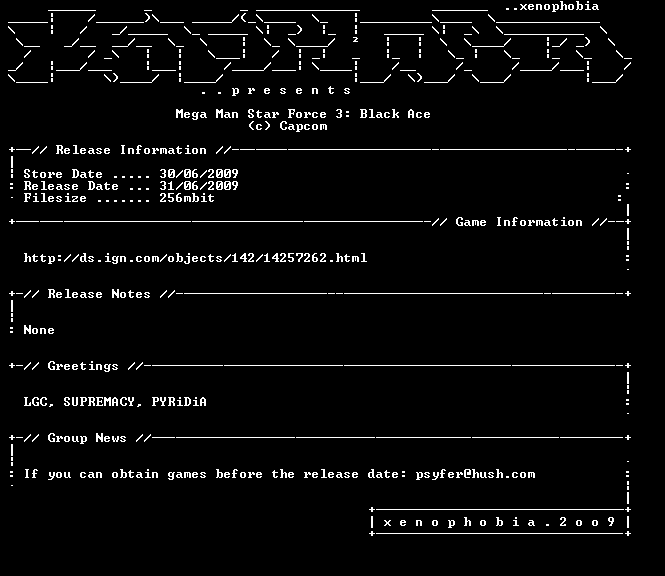The image size is (665, 576).
Task: Click the IGN game info URL
Action: point(195,258)
